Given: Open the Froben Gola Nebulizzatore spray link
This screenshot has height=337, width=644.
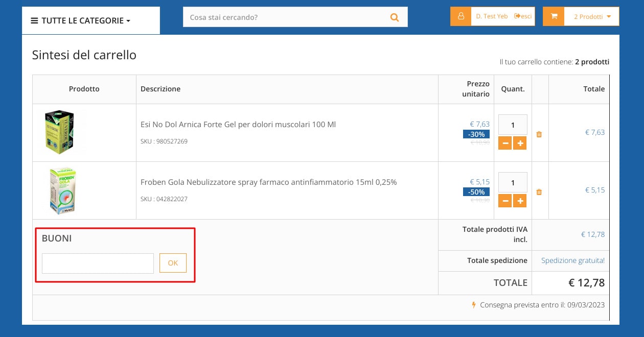Looking at the screenshot, I should tap(269, 182).
